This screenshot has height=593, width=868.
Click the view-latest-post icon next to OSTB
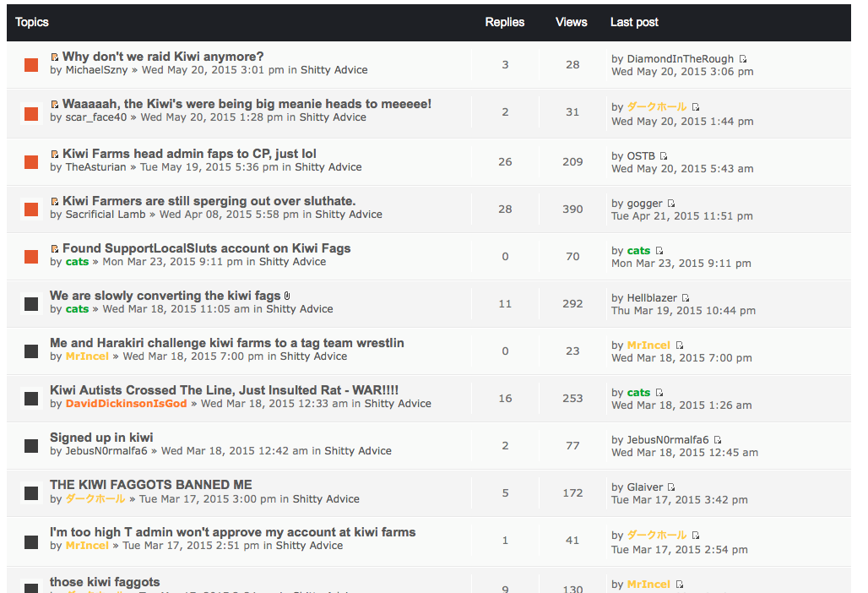tap(663, 156)
